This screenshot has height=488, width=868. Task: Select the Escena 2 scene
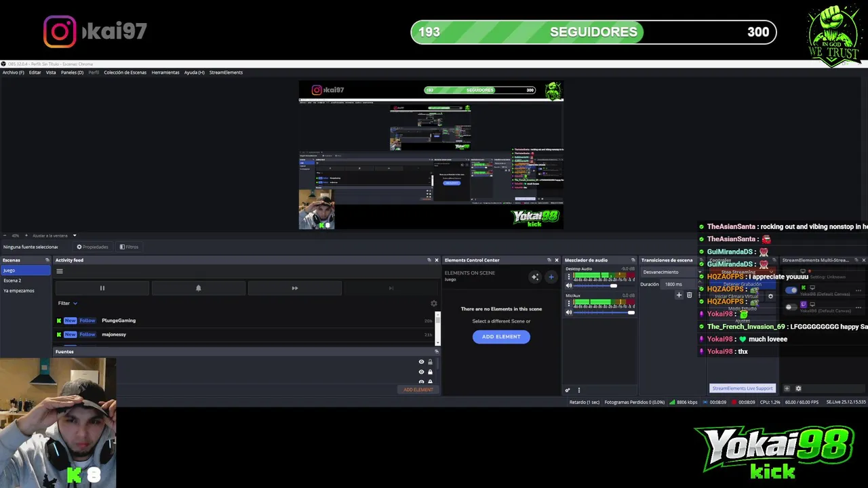tap(25, 281)
